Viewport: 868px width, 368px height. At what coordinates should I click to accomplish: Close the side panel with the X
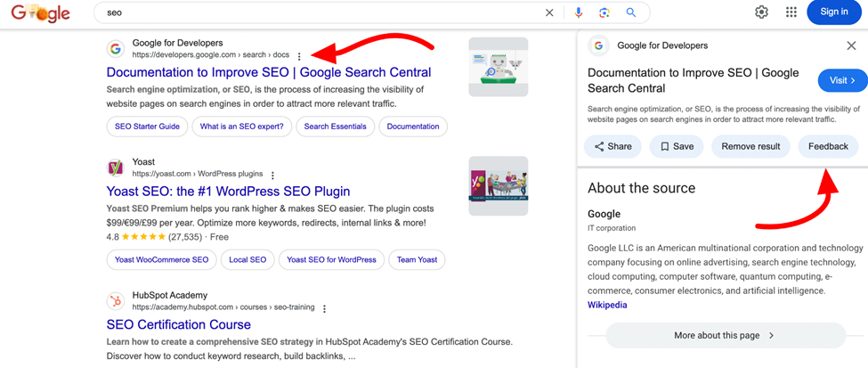(851, 45)
